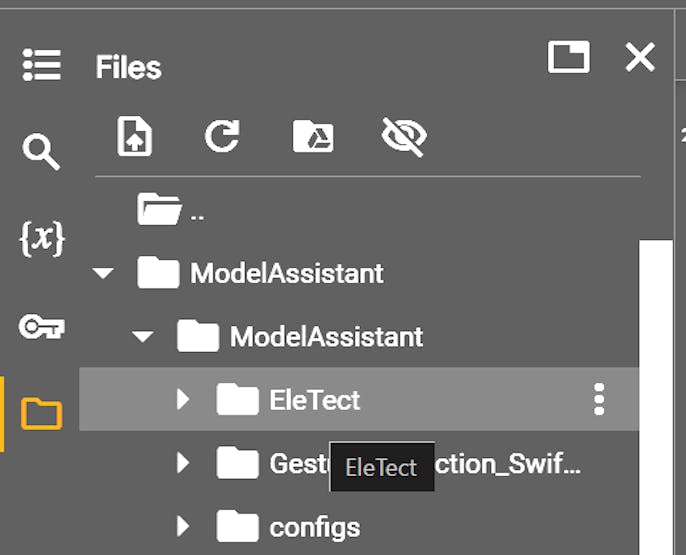Open the Table of contents sidebar icon

[41, 65]
